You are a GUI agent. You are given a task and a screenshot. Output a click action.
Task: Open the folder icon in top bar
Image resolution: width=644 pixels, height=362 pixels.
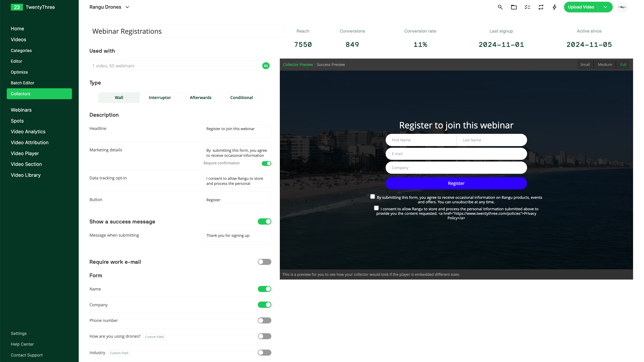514,7
